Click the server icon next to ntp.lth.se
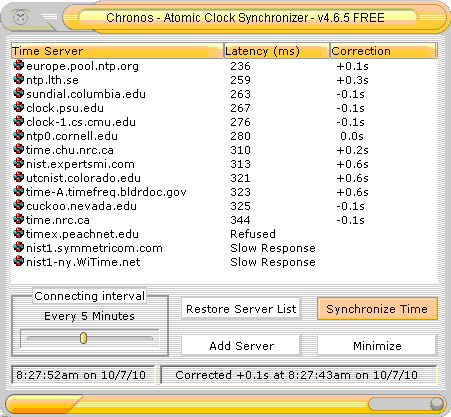 pyautogui.click(x=19, y=79)
